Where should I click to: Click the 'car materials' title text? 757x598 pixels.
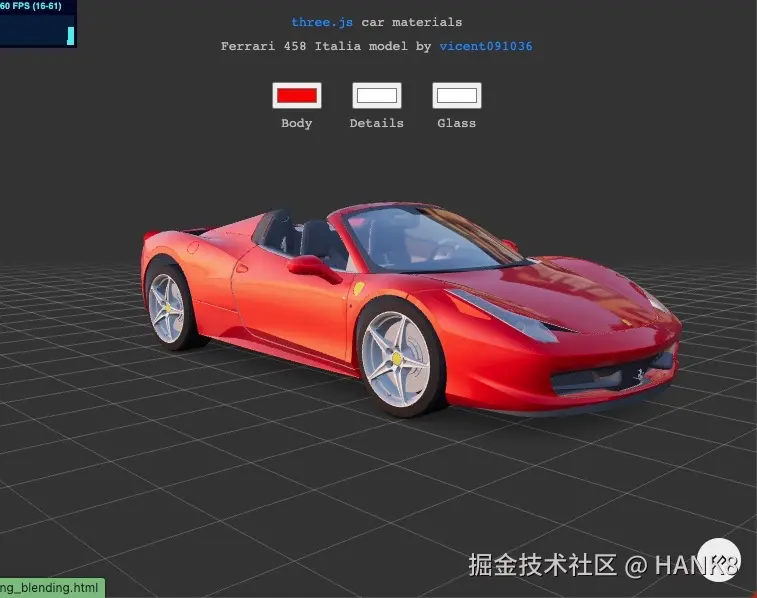point(412,22)
